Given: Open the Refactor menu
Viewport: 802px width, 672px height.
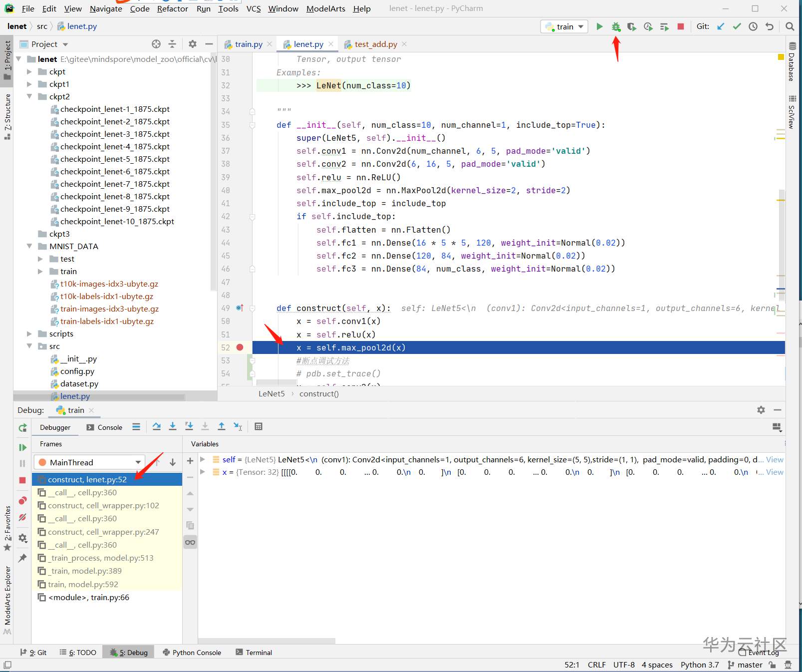Looking at the screenshot, I should pos(172,8).
